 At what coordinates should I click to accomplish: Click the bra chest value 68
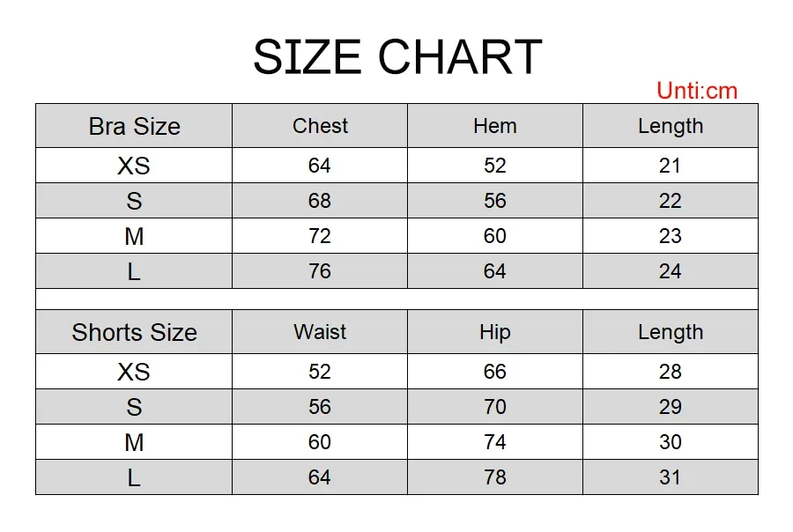tap(320, 201)
